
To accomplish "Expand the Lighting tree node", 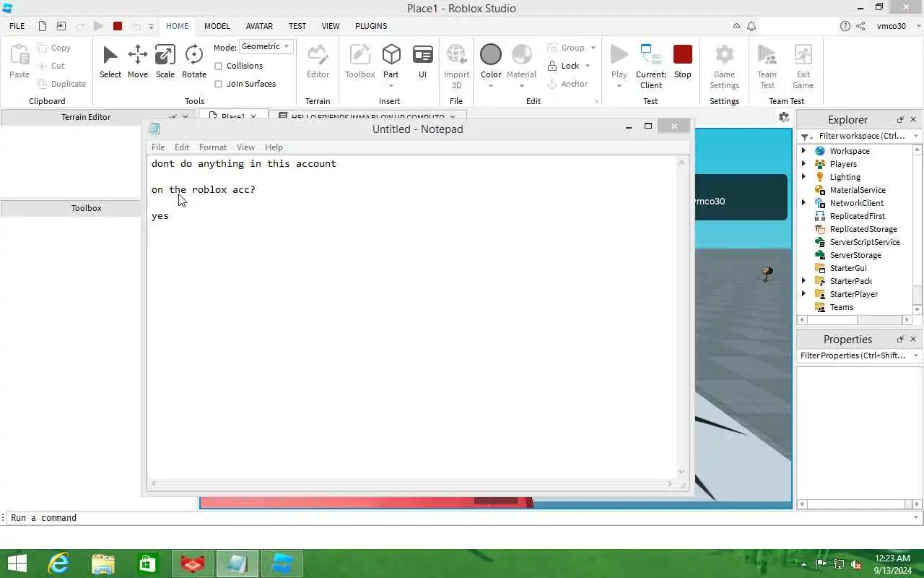I will pyautogui.click(x=803, y=177).
